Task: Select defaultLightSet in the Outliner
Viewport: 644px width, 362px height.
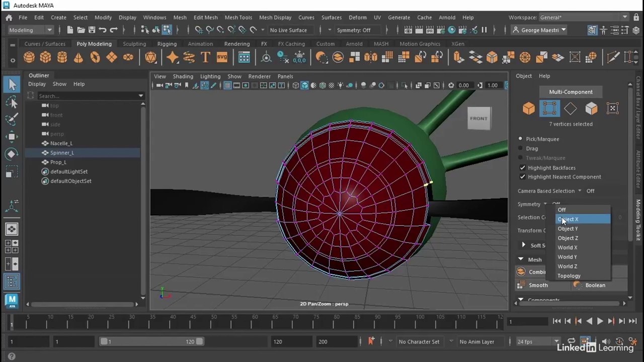Action: point(69,171)
